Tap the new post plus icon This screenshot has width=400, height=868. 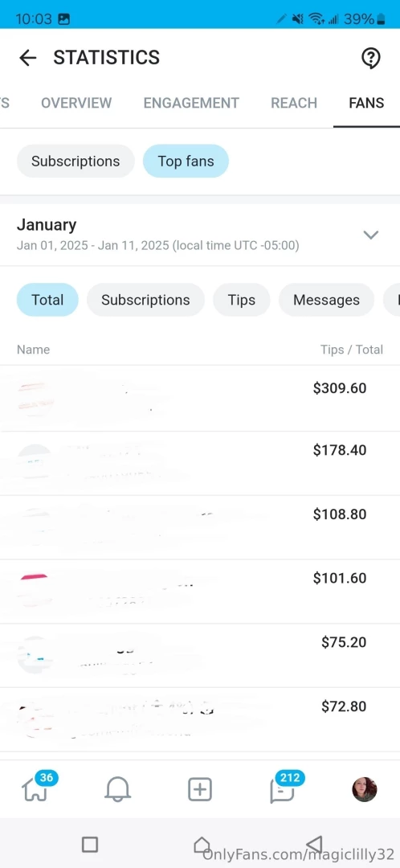click(x=200, y=789)
